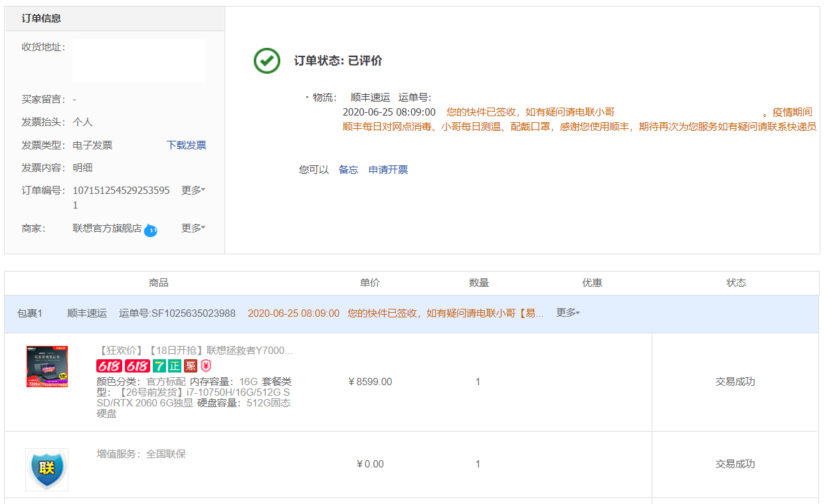This screenshot has width=825, height=504.
Task: Click the ¥0.00 warranty service price
Action: (370, 464)
